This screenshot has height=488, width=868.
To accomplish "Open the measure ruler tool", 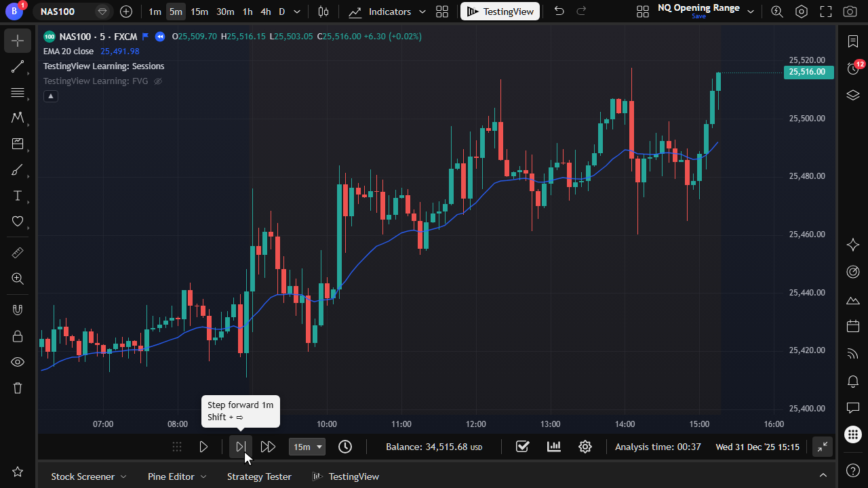I will point(18,253).
